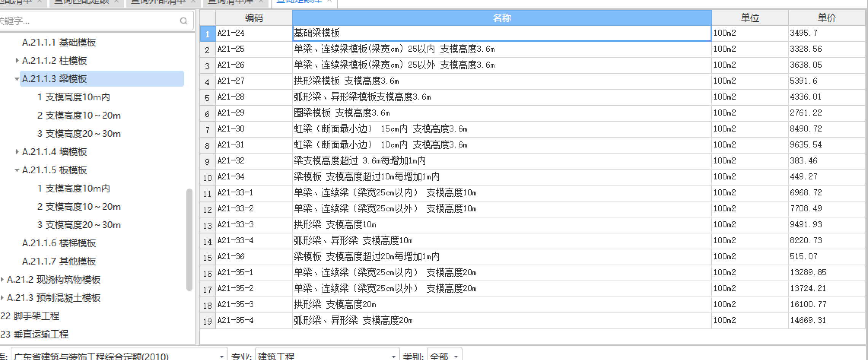Select 23 垂直运输工程 in the tree
The width and height of the screenshot is (868, 360).
pyautogui.click(x=34, y=334)
